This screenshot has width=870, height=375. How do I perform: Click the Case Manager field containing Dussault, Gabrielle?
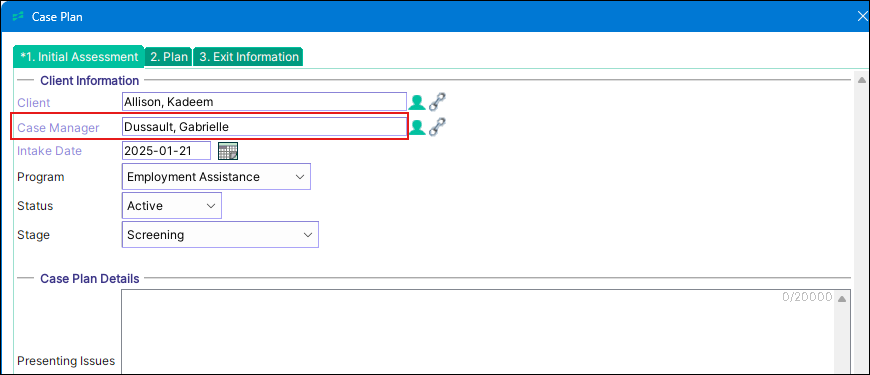264,127
